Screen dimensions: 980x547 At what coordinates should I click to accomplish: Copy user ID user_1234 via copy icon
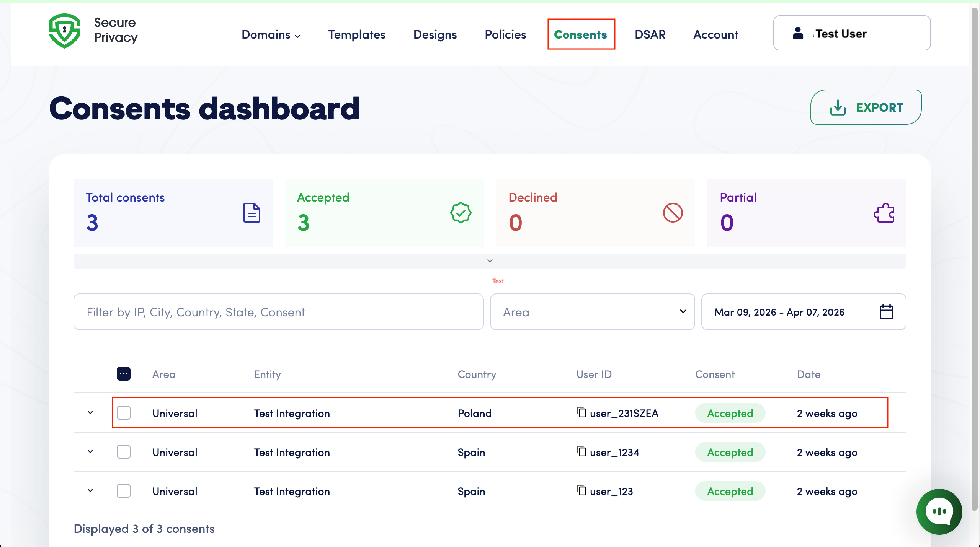581,451
